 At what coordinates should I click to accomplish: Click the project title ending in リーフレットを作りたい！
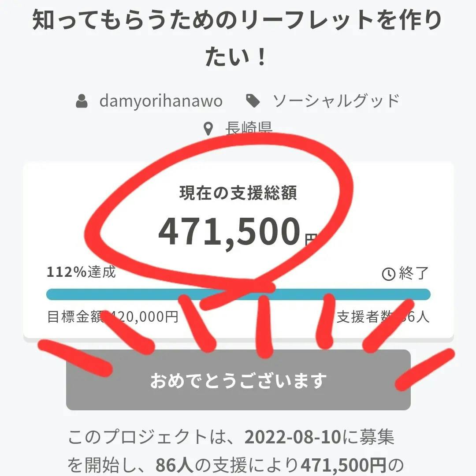[x=238, y=39]
